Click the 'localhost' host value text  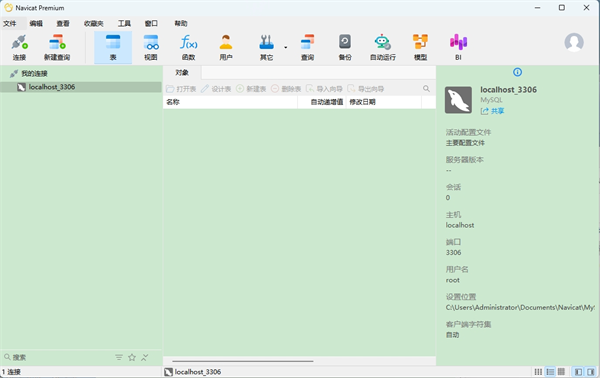(460, 225)
